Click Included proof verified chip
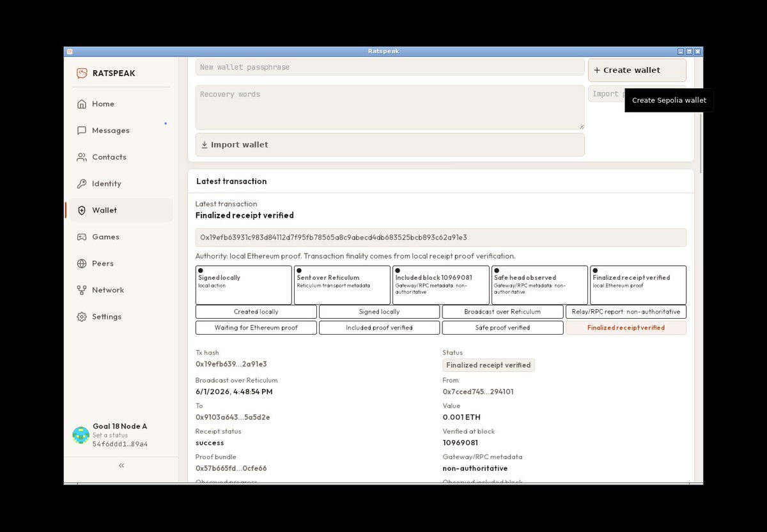767x532 pixels. [x=380, y=328]
